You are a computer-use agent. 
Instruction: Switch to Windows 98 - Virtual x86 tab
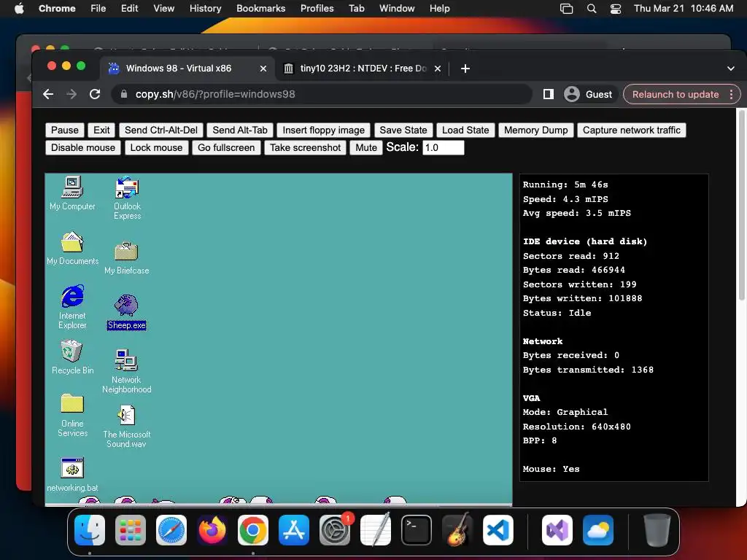tap(187, 69)
